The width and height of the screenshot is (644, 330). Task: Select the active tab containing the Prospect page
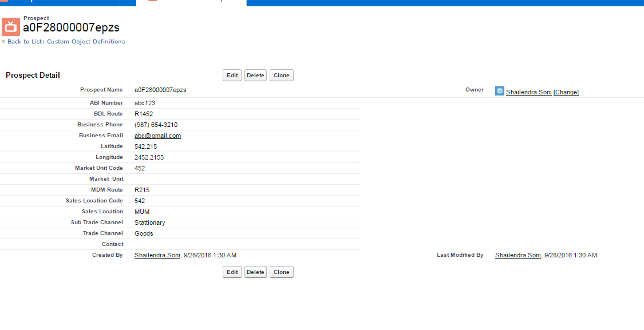189,3
